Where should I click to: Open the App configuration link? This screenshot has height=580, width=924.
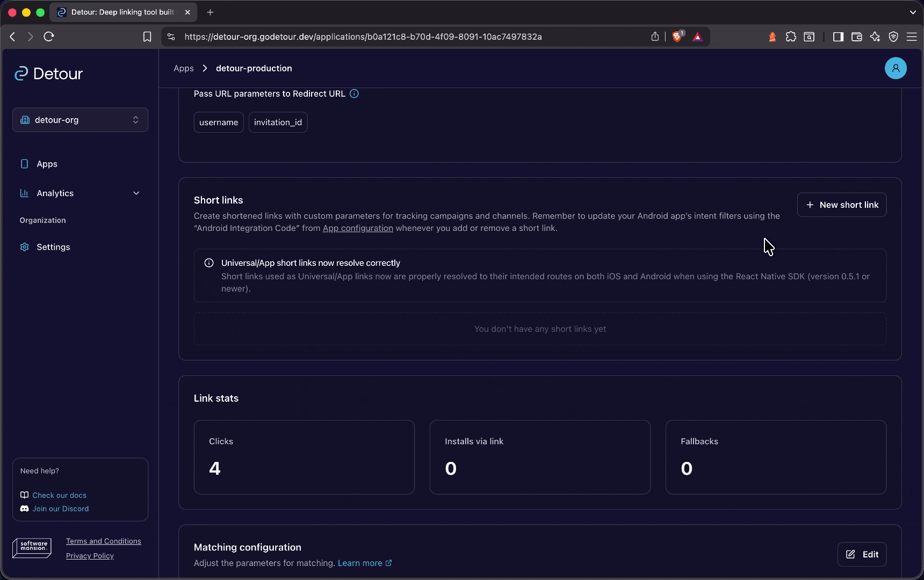click(x=358, y=228)
